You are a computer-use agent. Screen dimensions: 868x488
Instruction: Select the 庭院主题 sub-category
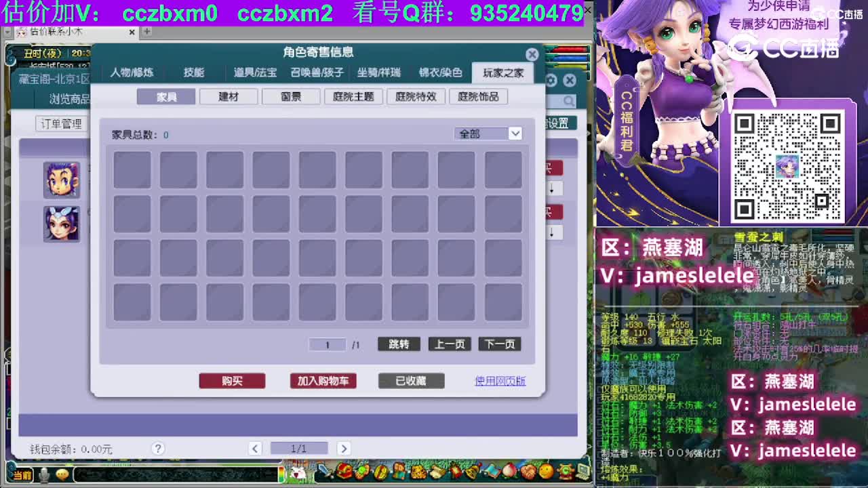pos(353,97)
